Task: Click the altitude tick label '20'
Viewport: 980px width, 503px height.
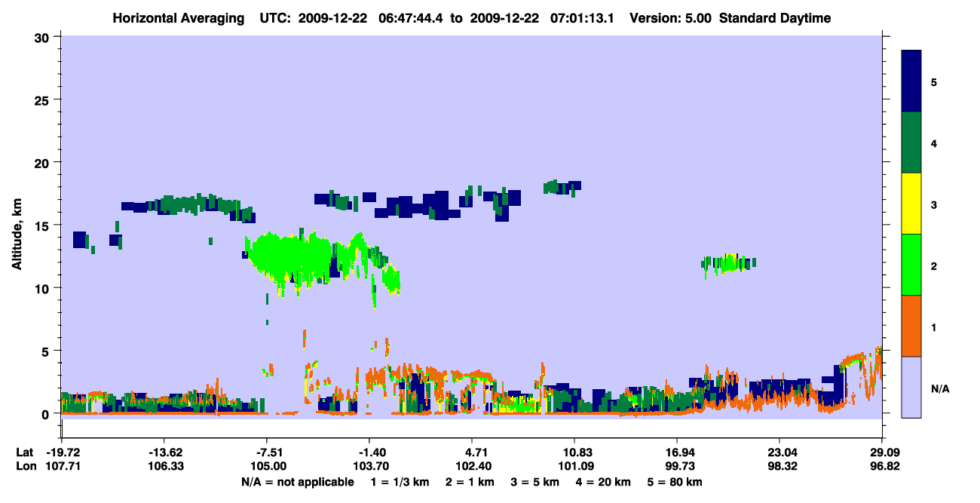Action: tap(44, 163)
